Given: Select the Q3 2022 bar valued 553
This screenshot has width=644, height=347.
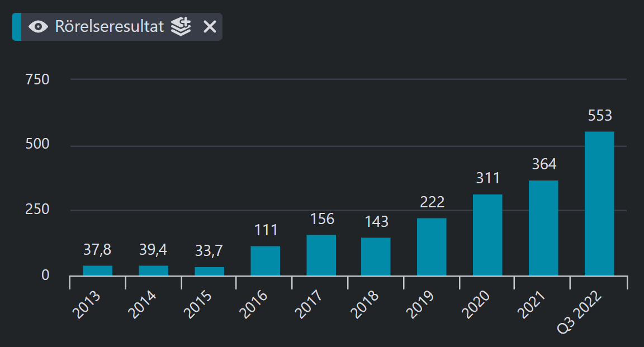Looking at the screenshot, I should (599, 204).
